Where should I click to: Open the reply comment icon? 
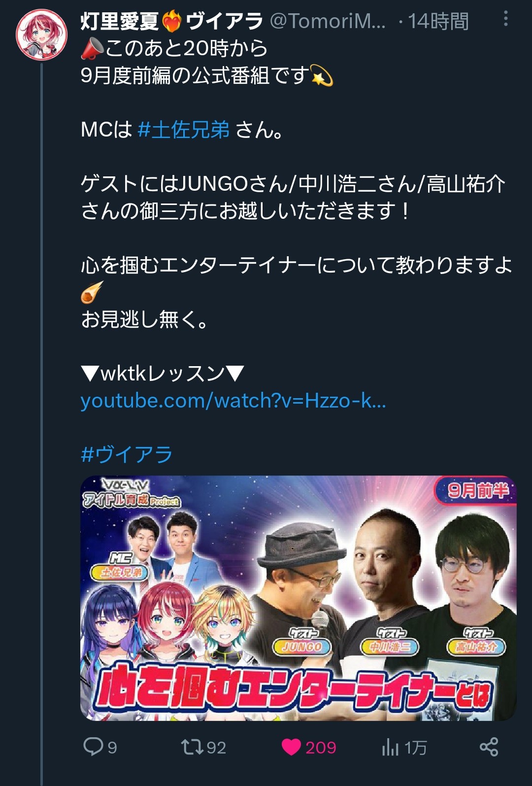(x=93, y=747)
